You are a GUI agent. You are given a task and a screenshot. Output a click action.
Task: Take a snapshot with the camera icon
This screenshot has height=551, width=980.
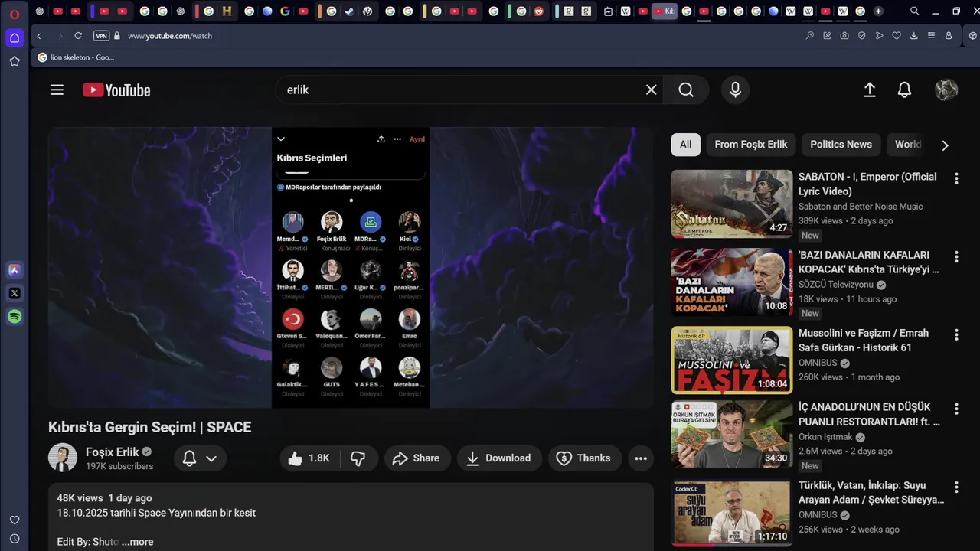(x=844, y=36)
